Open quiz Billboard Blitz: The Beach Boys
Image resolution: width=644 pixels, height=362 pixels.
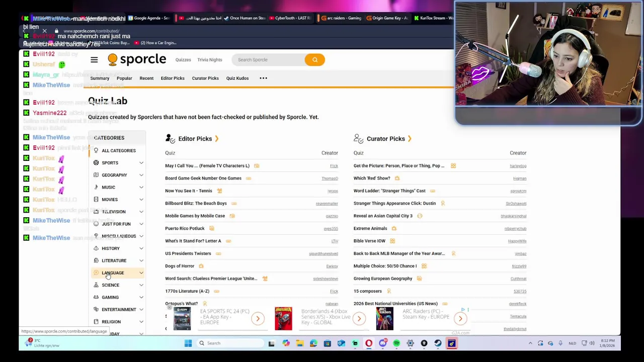tap(196, 203)
